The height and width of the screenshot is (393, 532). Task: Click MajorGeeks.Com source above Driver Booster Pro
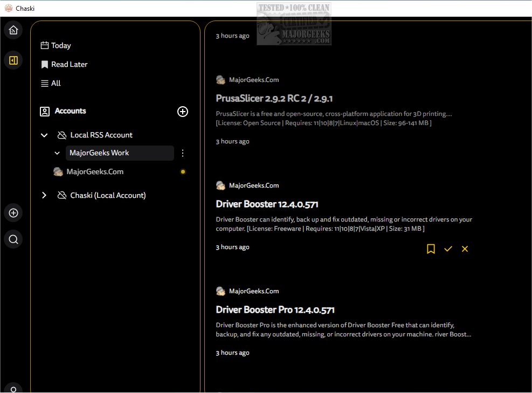click(254, 291)
